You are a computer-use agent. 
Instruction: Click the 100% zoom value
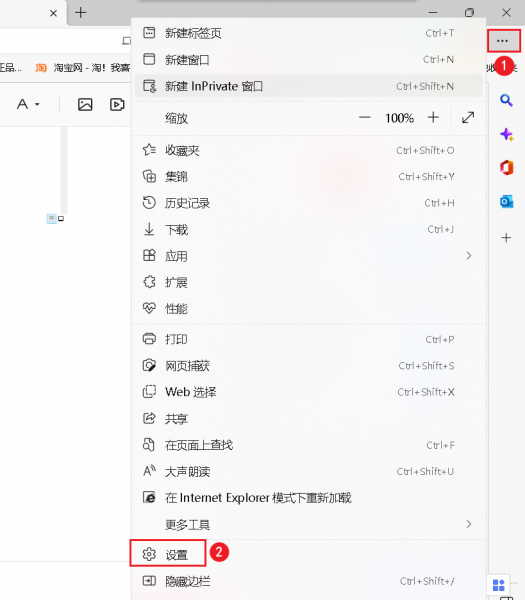coord(399,118)
